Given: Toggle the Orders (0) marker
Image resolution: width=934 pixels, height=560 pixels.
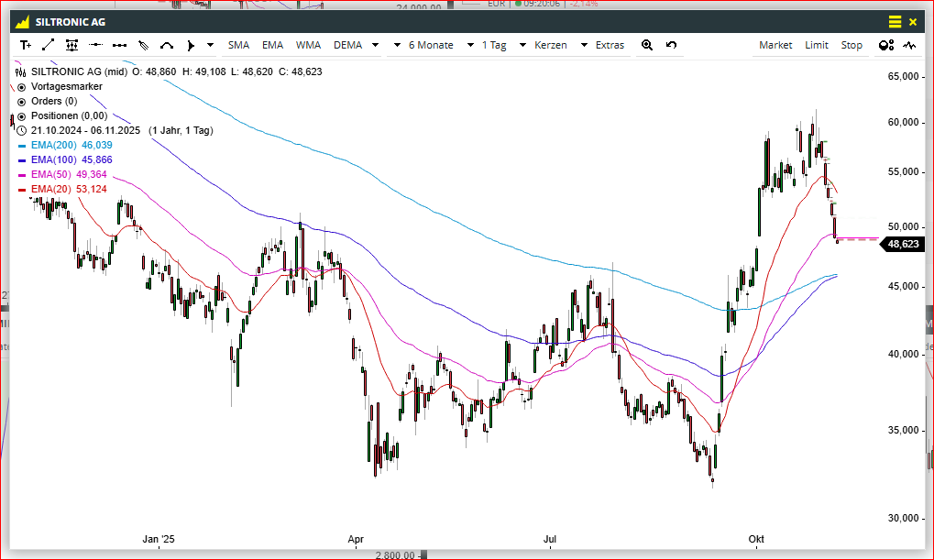Looking at the screenshot, I should [x=22, y=101].
